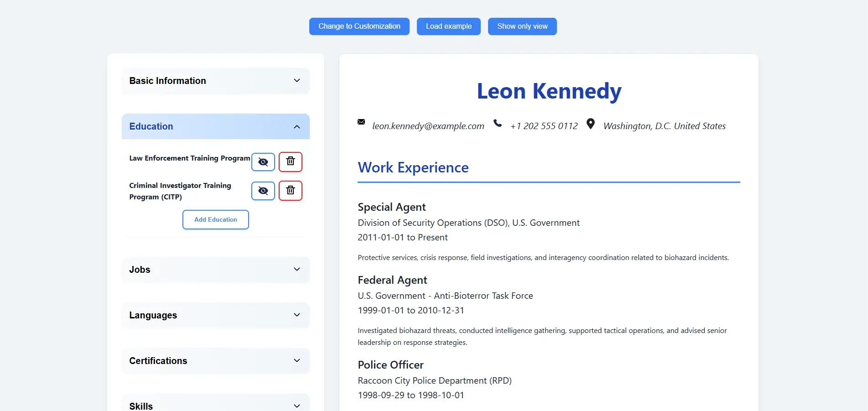Click the 1998-09-29 to 1998-10-01 dates
Screen dimensions: 868x411
coord(411,395)
